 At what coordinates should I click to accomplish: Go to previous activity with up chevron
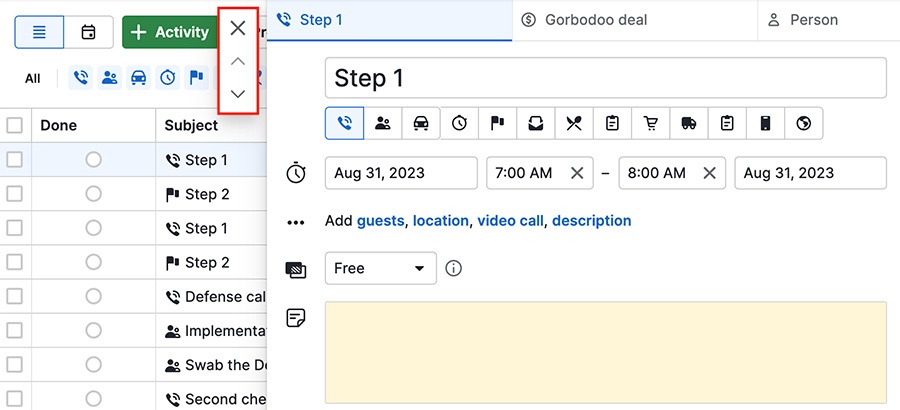(237, 62)
